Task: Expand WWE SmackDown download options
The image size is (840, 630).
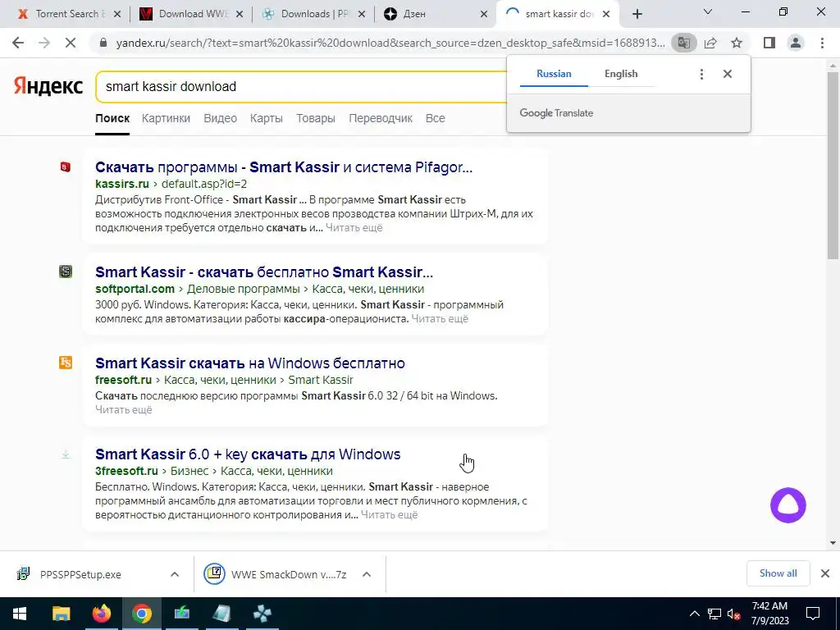Action: tap(367, 574)
